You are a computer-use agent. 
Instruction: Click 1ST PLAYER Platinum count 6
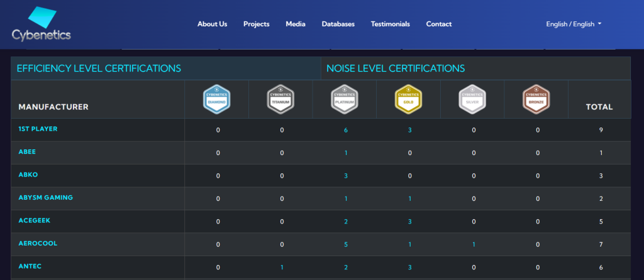(346, 131)
